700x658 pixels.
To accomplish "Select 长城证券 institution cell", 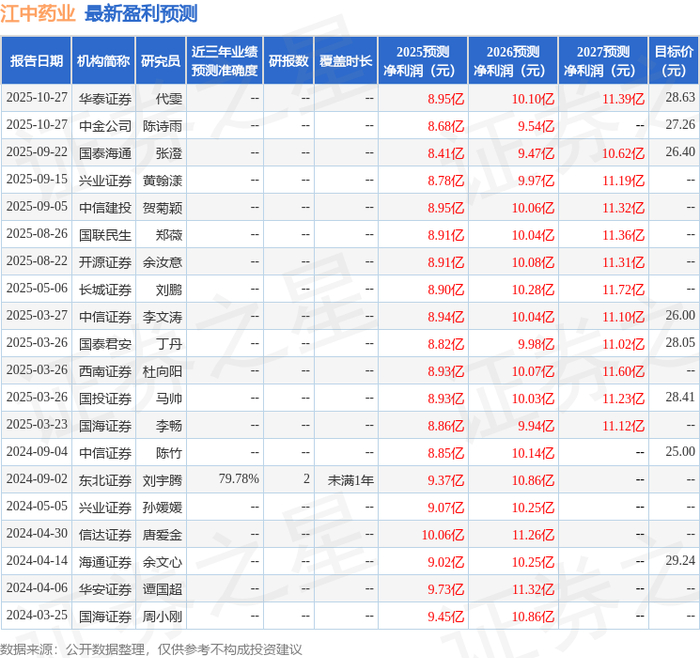I will tap(105, 290).
